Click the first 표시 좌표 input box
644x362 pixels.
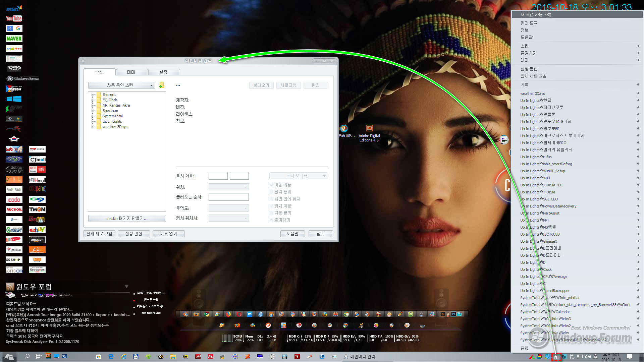(x=218, y=176)
